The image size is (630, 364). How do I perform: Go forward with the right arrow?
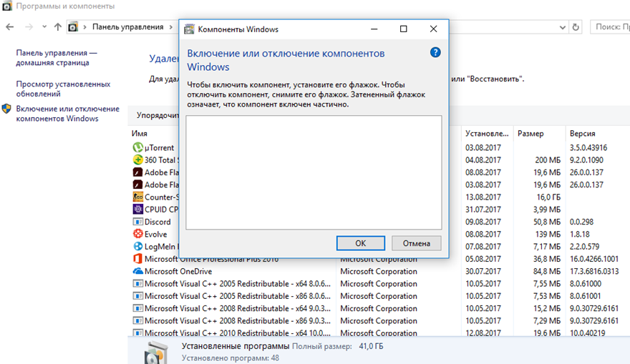coord(29,27)
